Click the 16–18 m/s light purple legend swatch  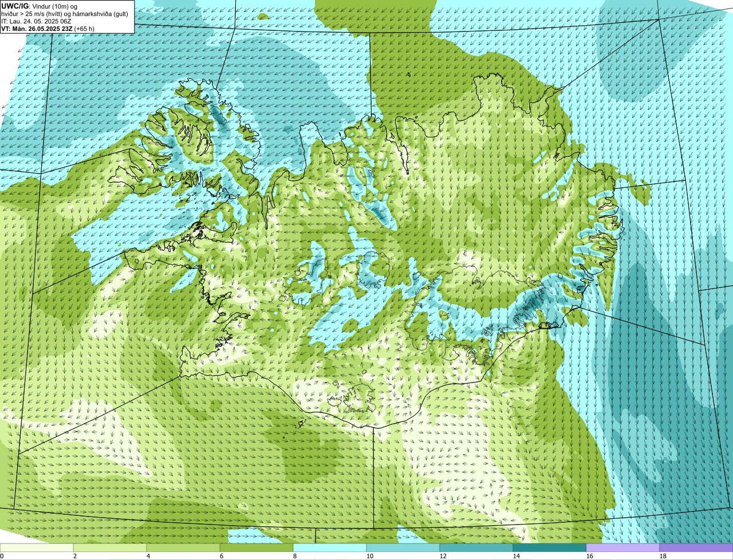[623, 548]
